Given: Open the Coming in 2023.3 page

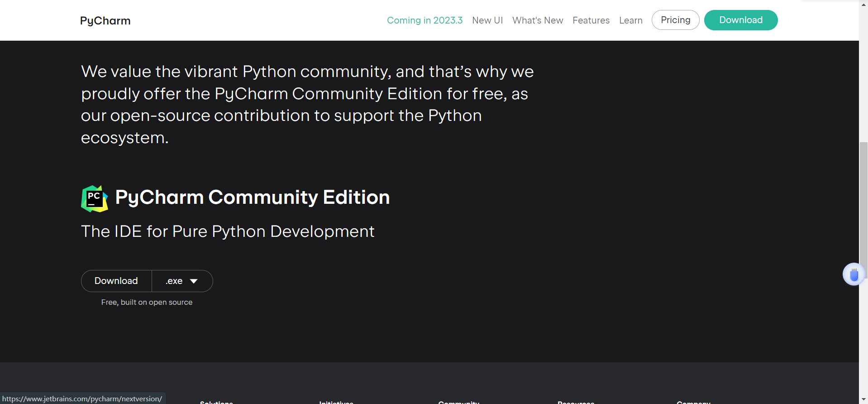Looking at the screenshot, I should pyautogui.click(x=424, y=20).
